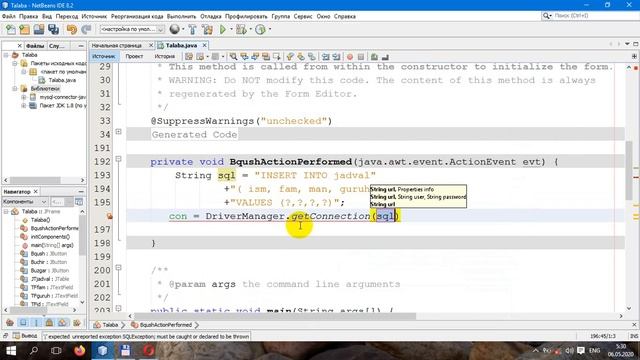Open the Правка menu
Image resolution: width=640 pixels, height=360 pixels.
pos(28,16)
